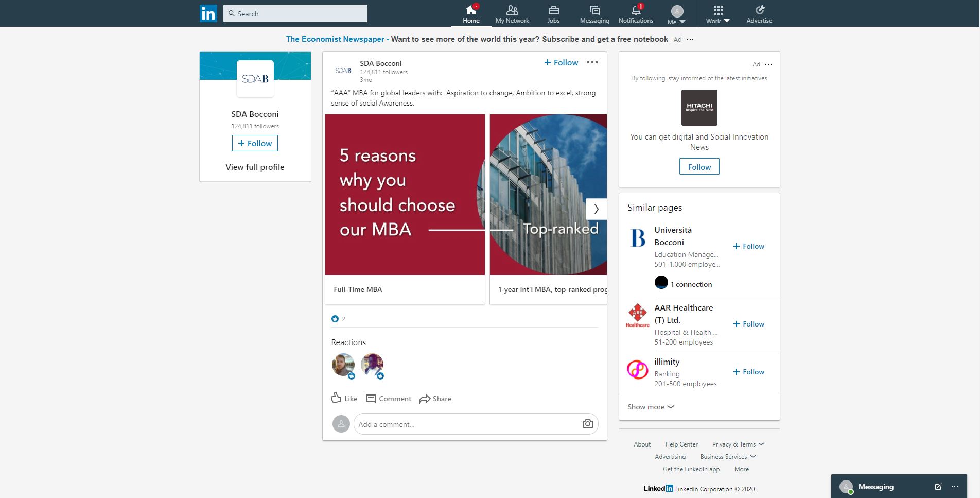Click the Search input field
Screen dimensions: 980x498
pos(295,13)
